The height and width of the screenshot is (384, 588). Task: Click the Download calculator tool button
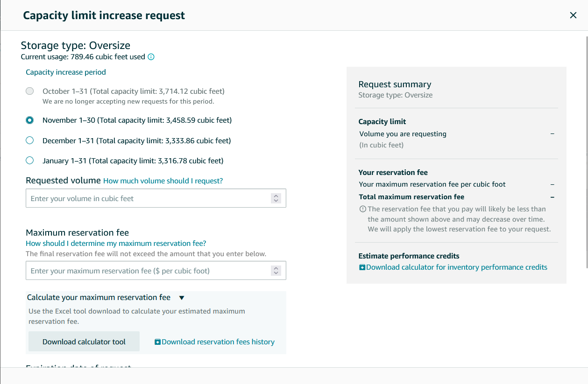(x=84, y=342)
